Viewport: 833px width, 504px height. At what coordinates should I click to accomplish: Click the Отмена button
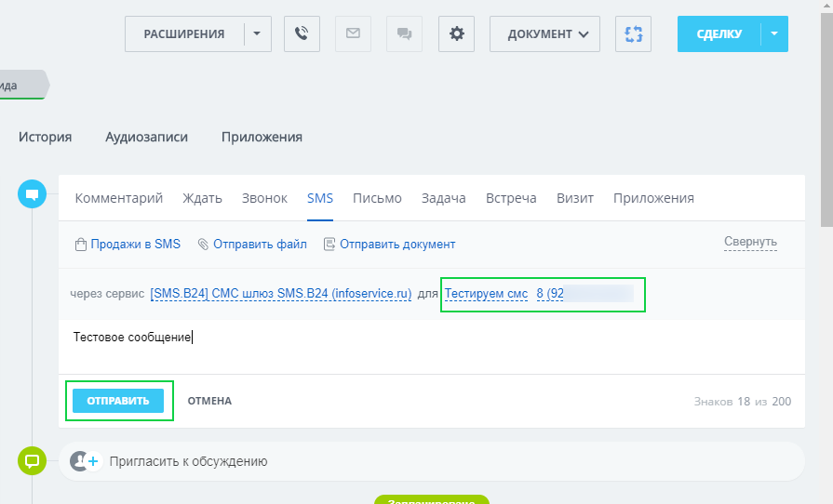[x=209, y=401]
